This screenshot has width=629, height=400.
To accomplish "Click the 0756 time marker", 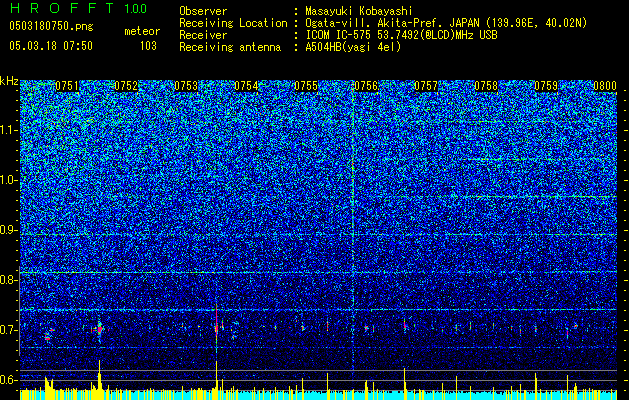I will click(366, 86).
